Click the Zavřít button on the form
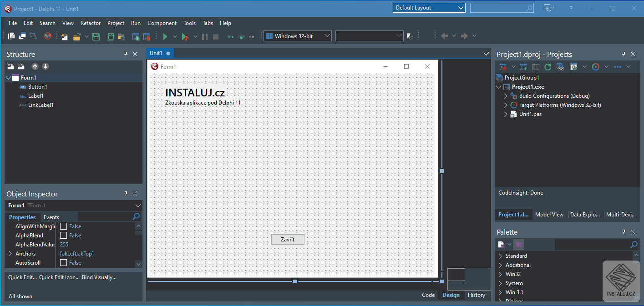The width and height of the screenshot is (644, 306). pos(288,239)
